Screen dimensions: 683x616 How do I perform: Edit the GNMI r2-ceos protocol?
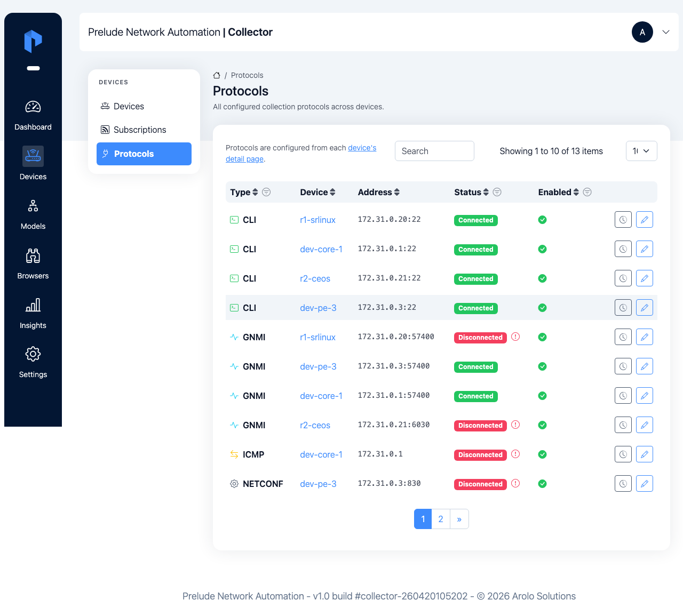645,425
